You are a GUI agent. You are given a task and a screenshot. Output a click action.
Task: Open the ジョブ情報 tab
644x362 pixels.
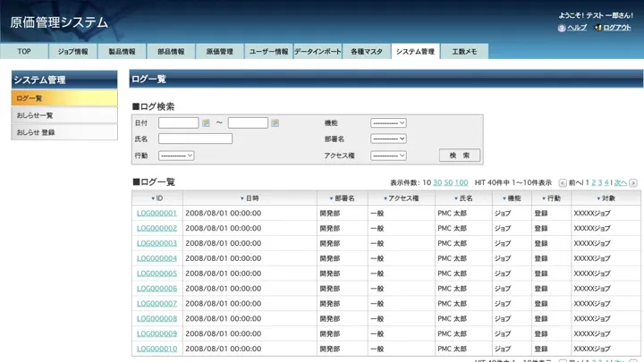72,51
